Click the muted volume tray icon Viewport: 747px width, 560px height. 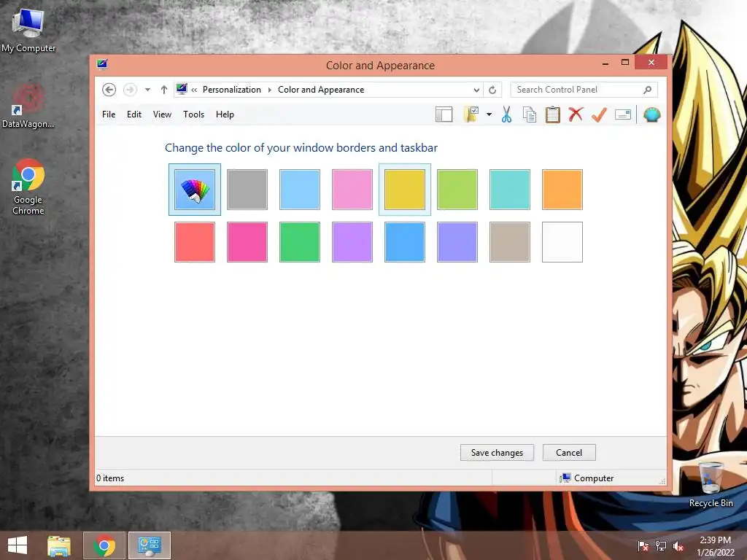point(678,546)
